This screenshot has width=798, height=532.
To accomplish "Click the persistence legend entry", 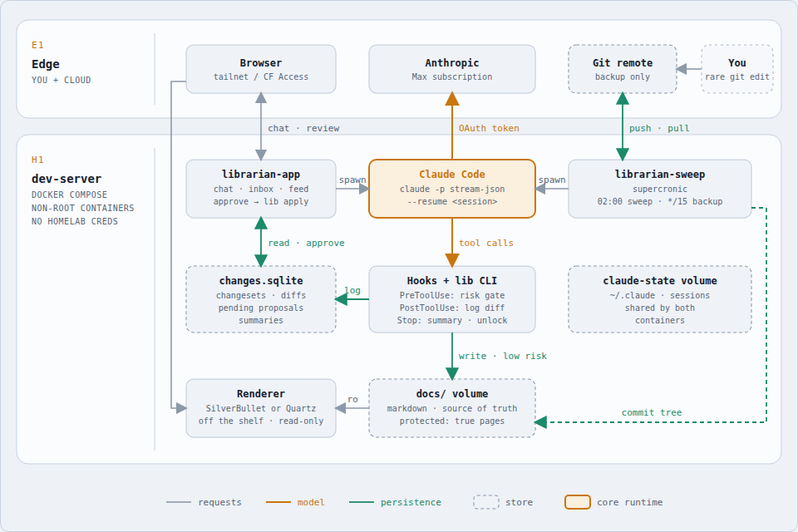I will coord(395,502).
